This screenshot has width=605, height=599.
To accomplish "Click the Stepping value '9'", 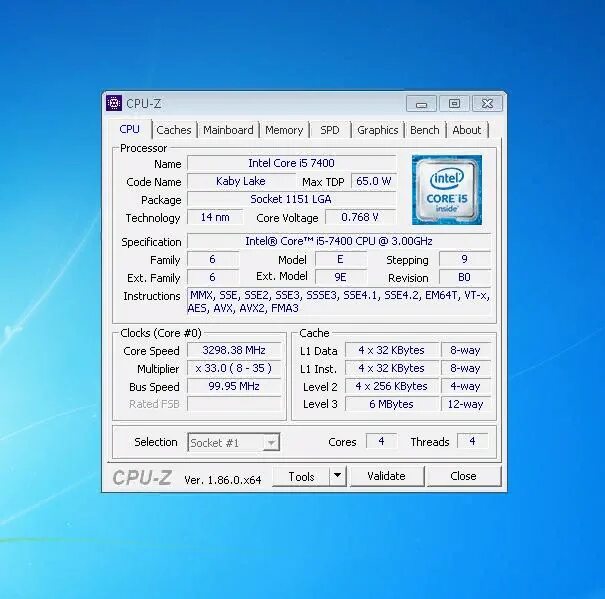I will pyautogui.click(x=465, y=259).
